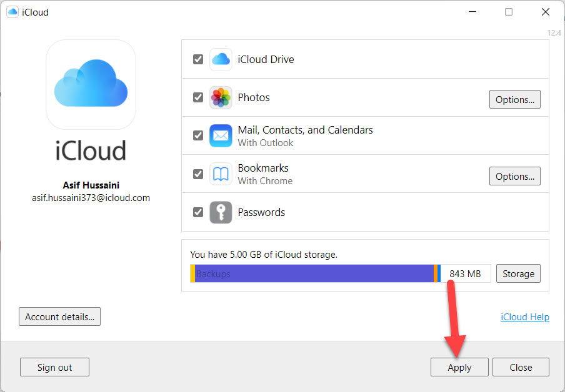Open Account details
The image size is (565, 392).
pos(59,316)
